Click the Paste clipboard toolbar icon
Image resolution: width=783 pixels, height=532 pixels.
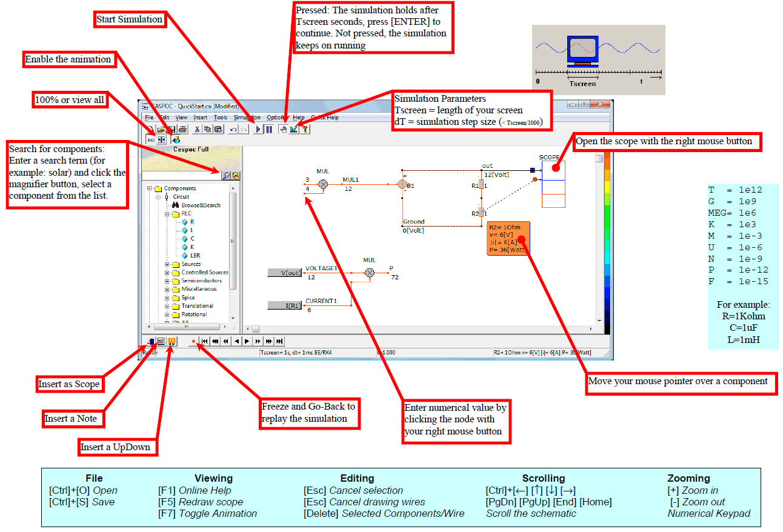[218, 129]
